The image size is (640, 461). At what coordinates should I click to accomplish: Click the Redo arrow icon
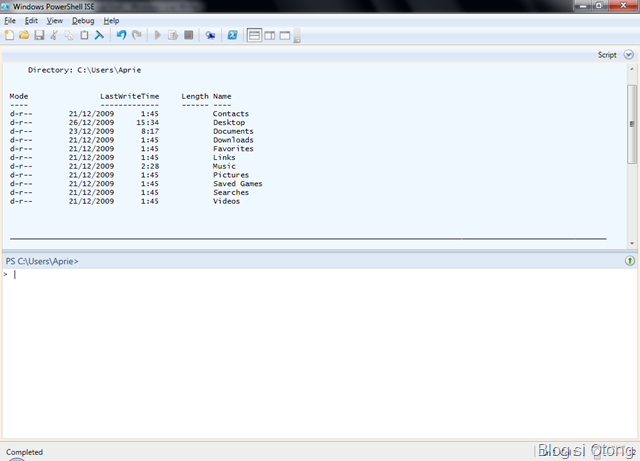click(137, 36)
